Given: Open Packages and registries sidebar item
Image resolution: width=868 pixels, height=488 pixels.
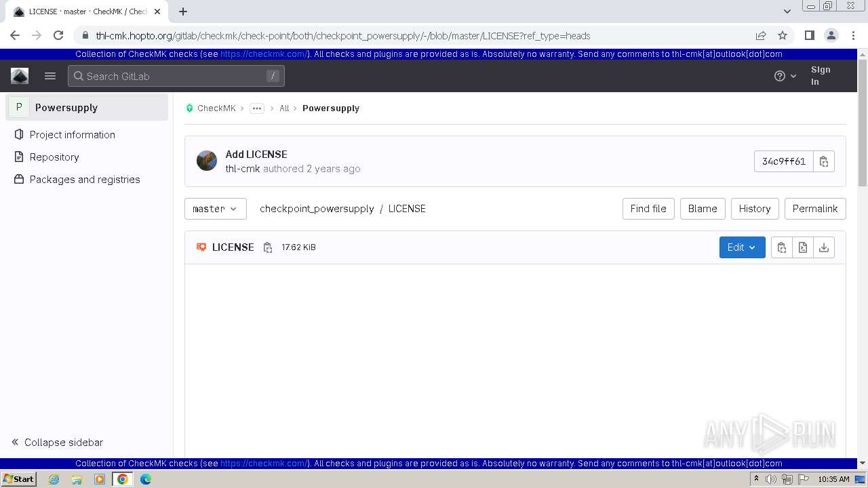Looking at the screenshot, I should [87, 179].
